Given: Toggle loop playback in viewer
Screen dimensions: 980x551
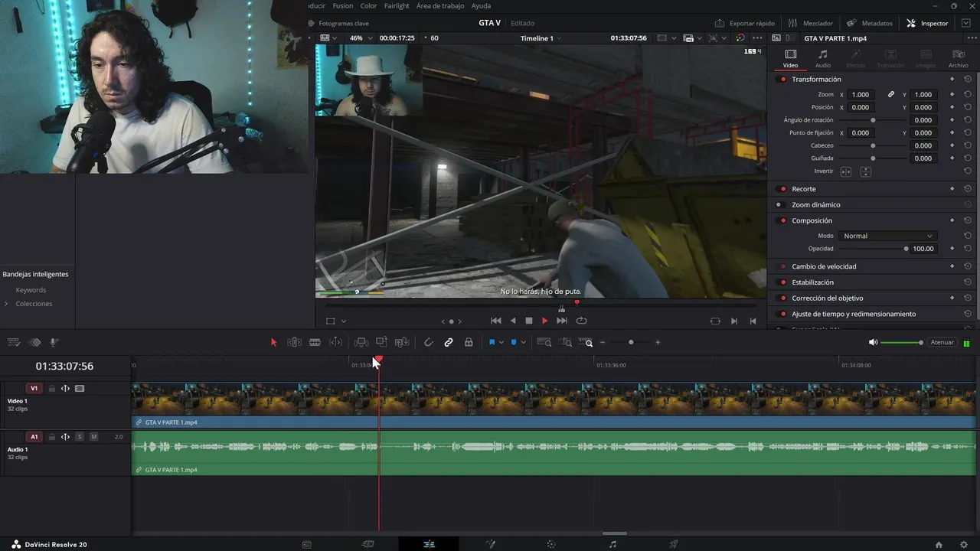Looking at the screenshot, I should pyautogui.click(x=581, y=321).
